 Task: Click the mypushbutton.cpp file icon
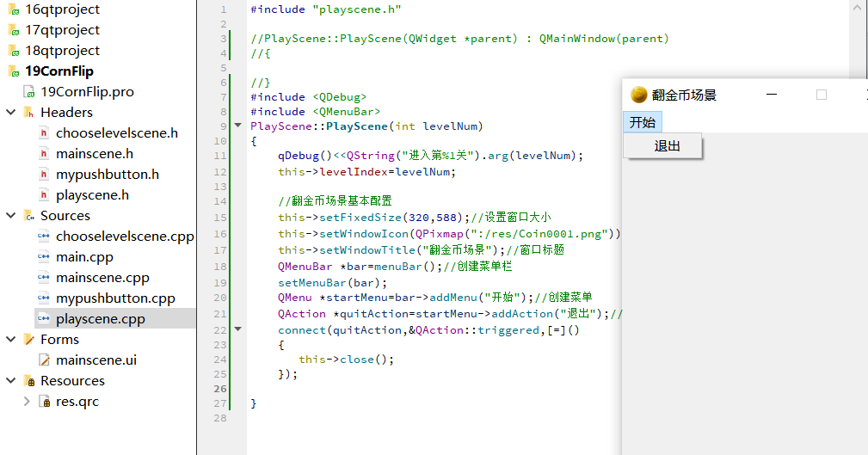(44, 298)
